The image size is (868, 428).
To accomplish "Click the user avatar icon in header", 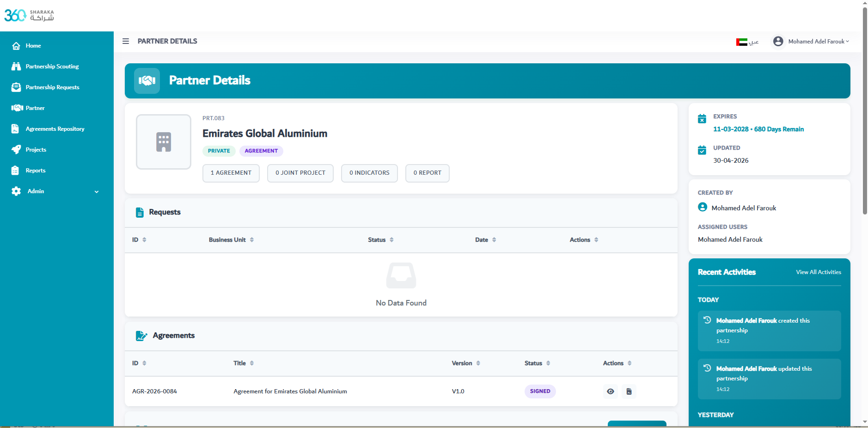I will pos(778,42).
